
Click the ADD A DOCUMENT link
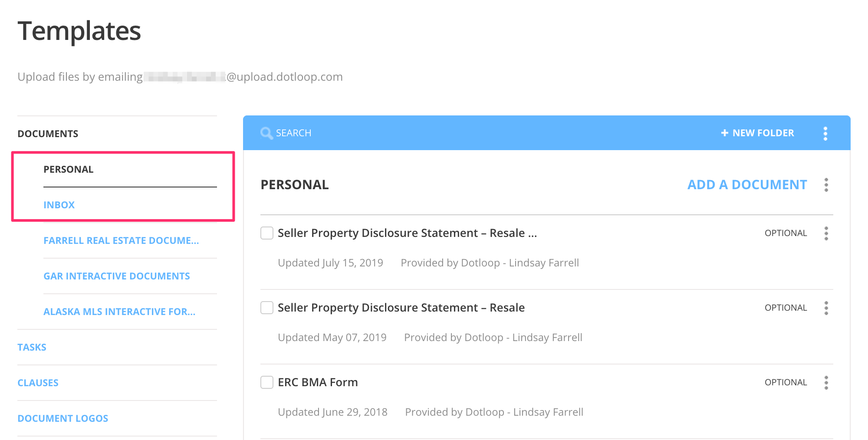[747, 184]
